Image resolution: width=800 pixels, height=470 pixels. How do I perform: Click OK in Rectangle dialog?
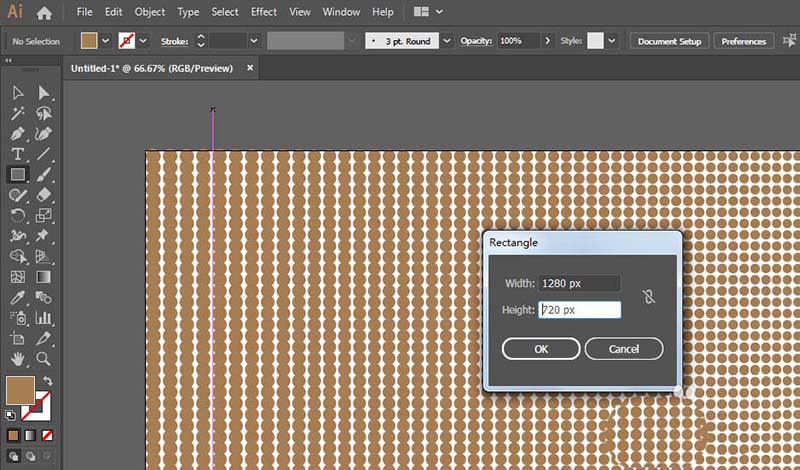[x=541, y=349]
